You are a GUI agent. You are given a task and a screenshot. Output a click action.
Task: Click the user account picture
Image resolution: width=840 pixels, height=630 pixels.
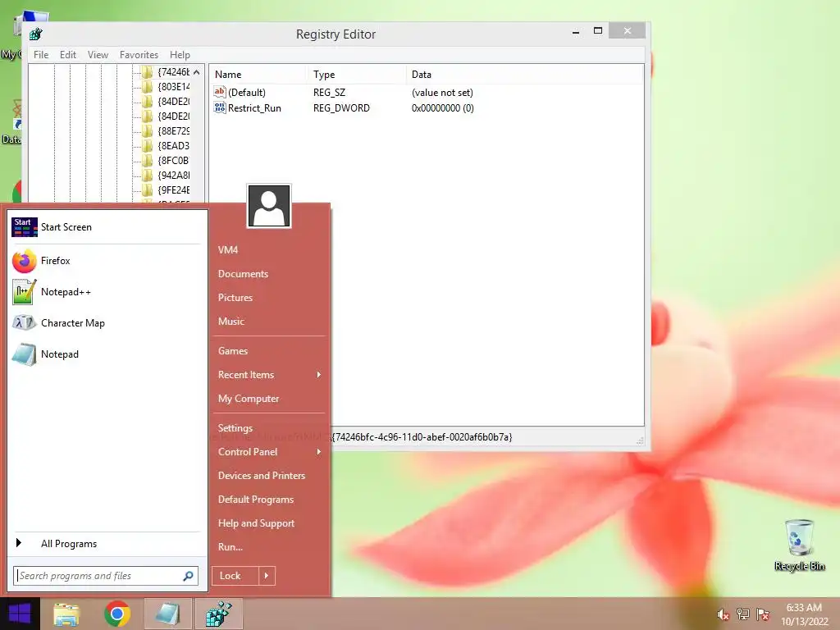269,206
